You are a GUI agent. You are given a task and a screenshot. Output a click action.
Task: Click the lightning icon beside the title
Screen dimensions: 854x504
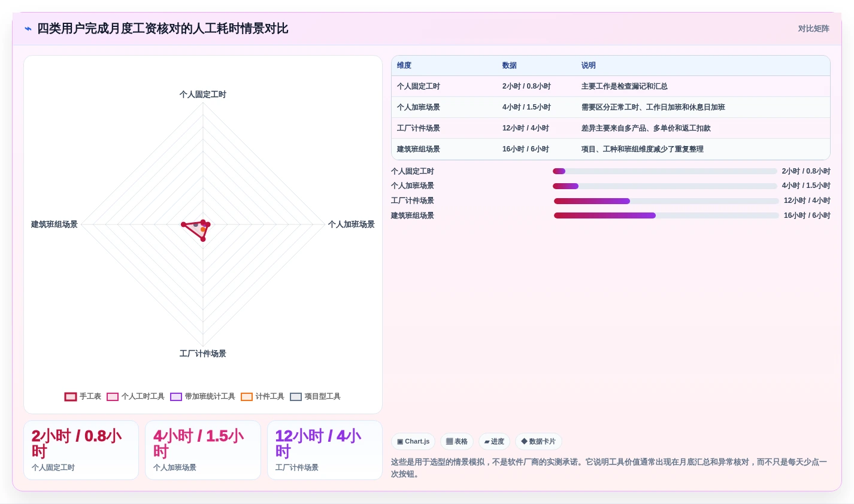click(x=28, y=29)
